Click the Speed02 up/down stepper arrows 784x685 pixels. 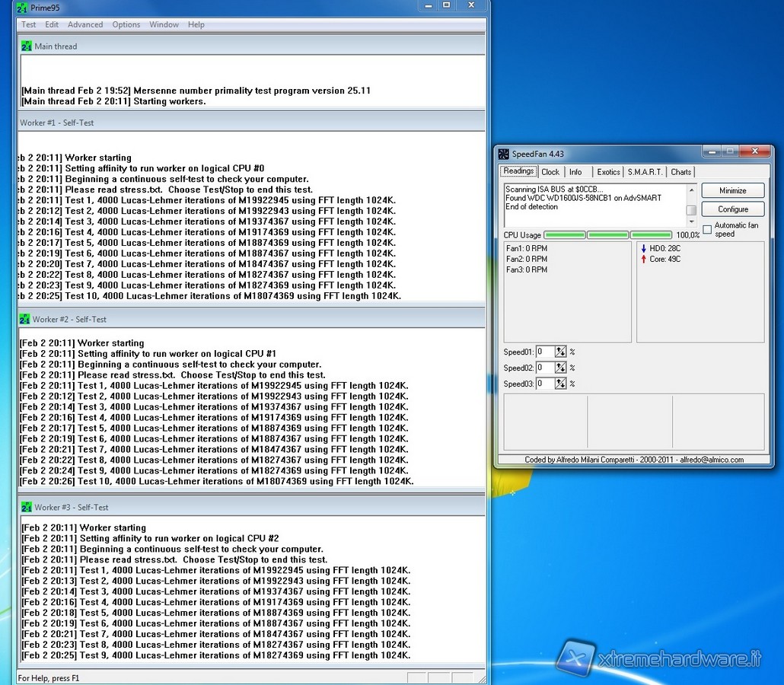click(561, 368)
